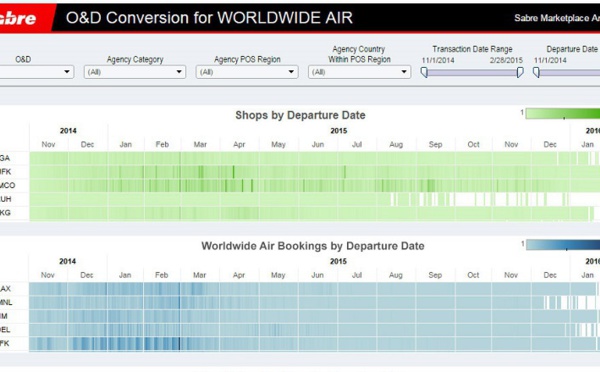Viewport: 600px width, 372px height.
Task: Click the Aug column header in Shops chart
Action: 396,144
